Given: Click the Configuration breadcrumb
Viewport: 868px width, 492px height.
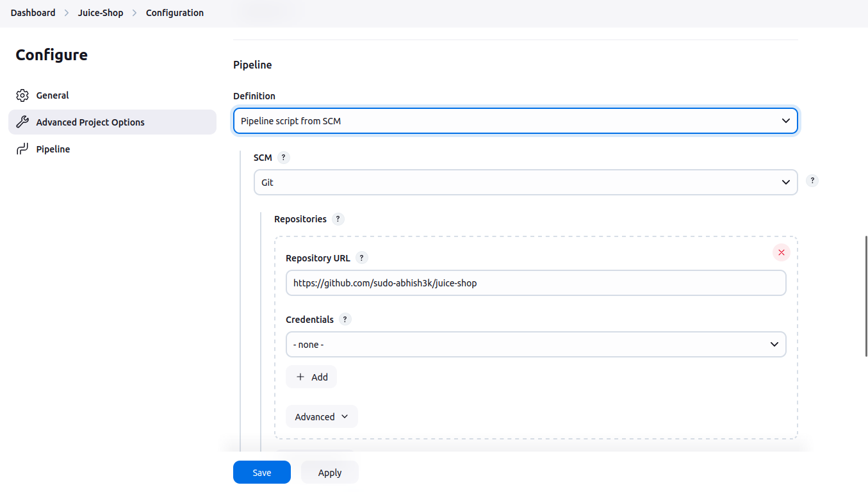Looking at the screenshot, I should coord(175,13).
